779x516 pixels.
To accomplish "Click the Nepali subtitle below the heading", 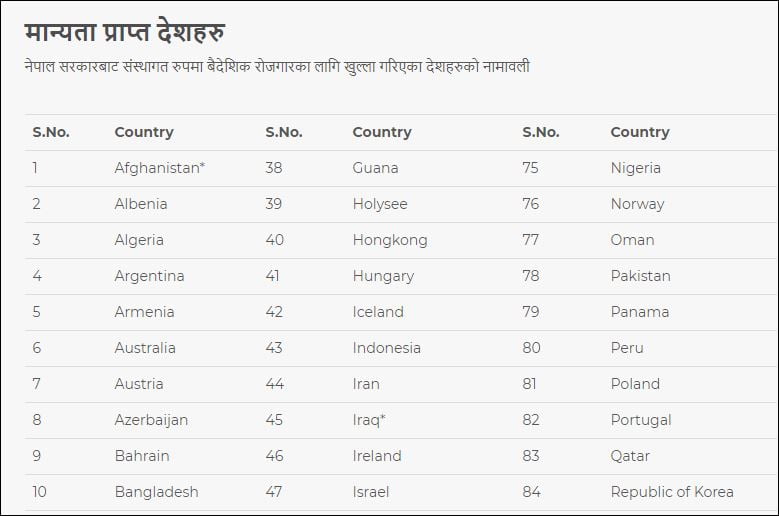I will coord(277,67).
